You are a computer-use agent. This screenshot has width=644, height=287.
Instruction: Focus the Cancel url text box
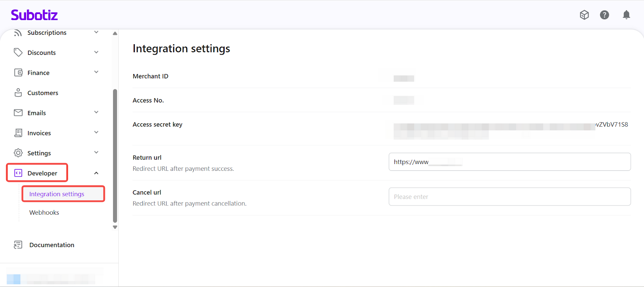pyautogui.click(x=509, y=197)
